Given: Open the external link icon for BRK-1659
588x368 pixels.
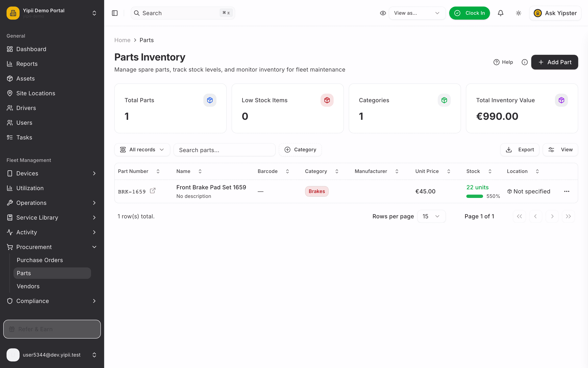Looking at the screenshot, I should point(153,191).
